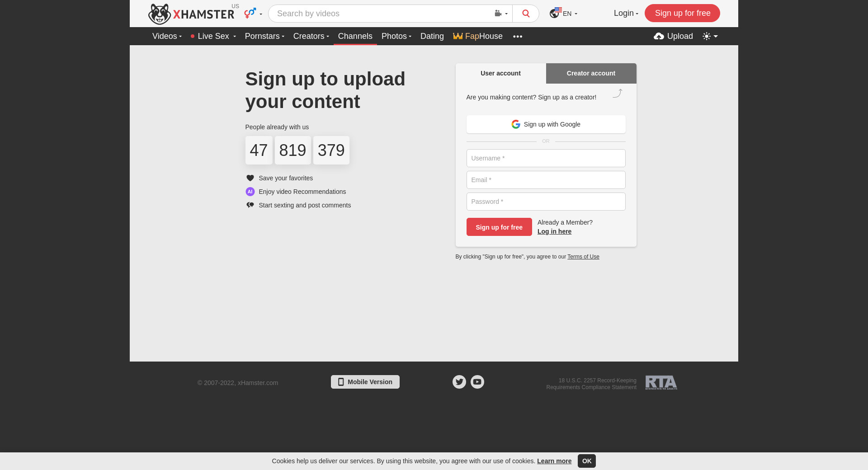
Task: Open the Login dropdown
Action: point(626,13)
